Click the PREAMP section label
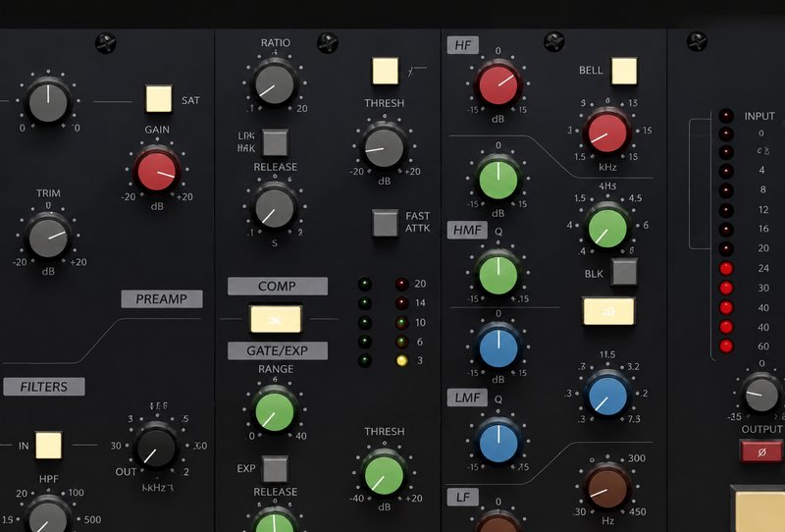785x532 pixels. click(162, 299)
